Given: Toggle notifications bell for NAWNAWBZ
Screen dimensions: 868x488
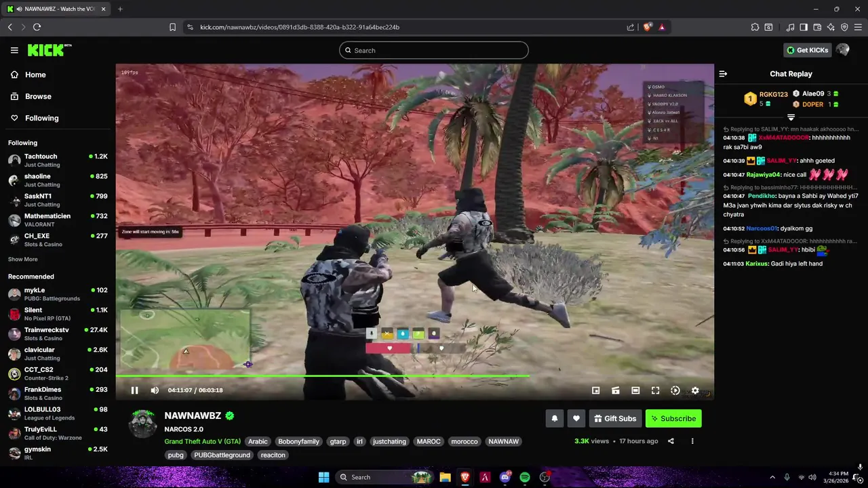Looking at the screenshot, I should click(554, 419).
